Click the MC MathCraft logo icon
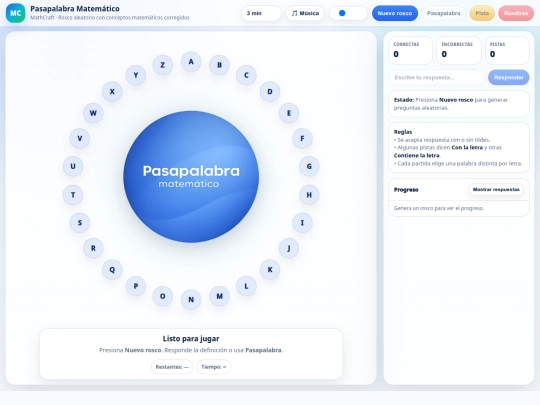540x405 pixels. [15, 13]
